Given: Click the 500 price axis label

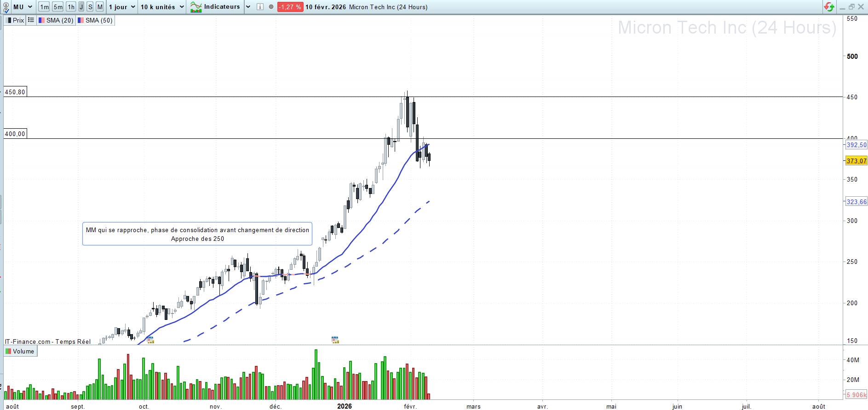Looking at the screenshot, I should click(852, 57).
